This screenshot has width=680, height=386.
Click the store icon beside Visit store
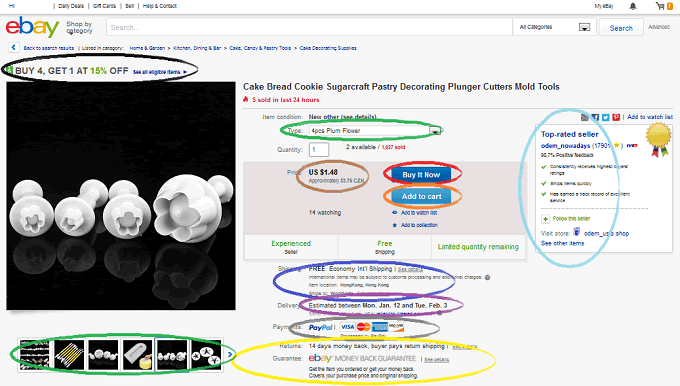576,232
